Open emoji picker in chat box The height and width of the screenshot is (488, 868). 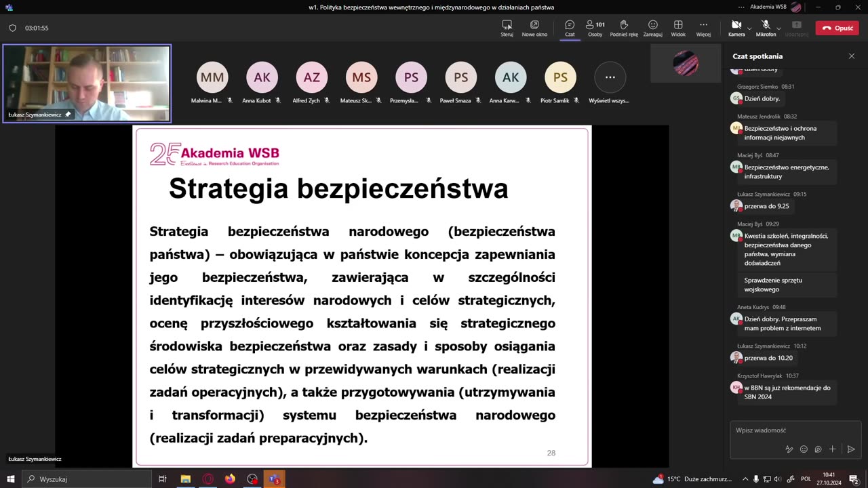click(x=804, y=449)
